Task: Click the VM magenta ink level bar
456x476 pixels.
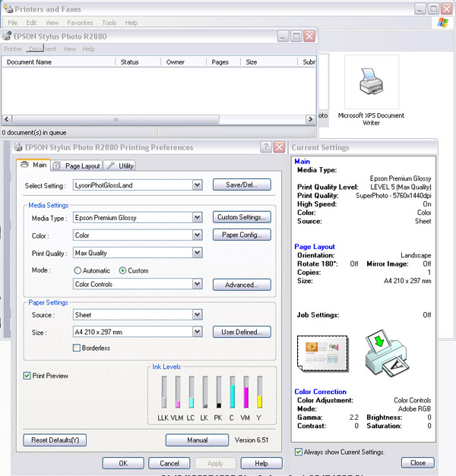Action: (x=246, y=392)
